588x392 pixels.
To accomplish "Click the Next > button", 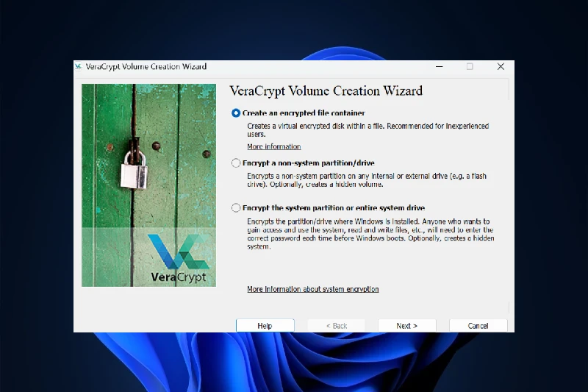I will [x=407, y=326].
